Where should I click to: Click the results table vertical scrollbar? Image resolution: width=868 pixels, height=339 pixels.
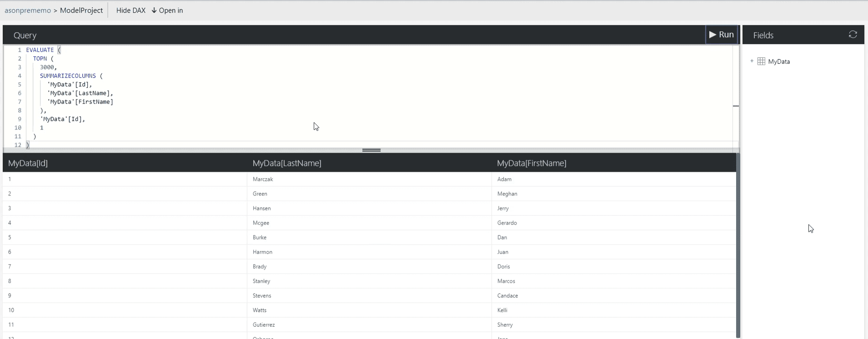pos(738,245)
